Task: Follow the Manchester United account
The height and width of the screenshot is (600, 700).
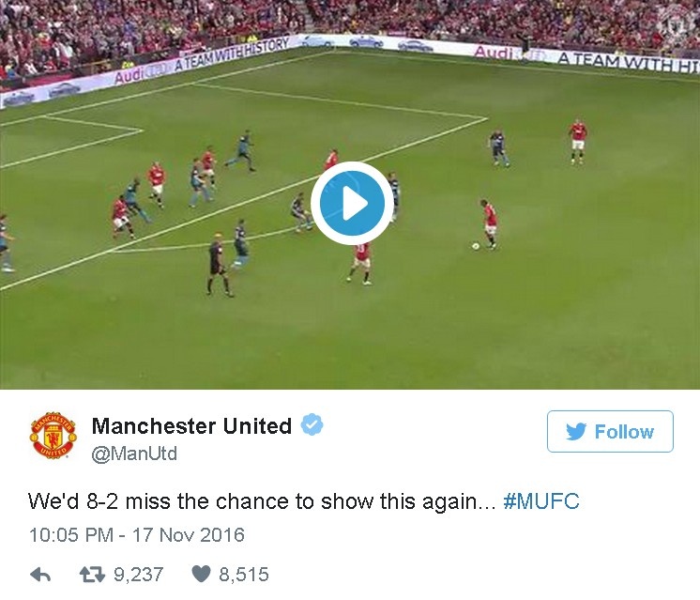Action: point(610,432)
